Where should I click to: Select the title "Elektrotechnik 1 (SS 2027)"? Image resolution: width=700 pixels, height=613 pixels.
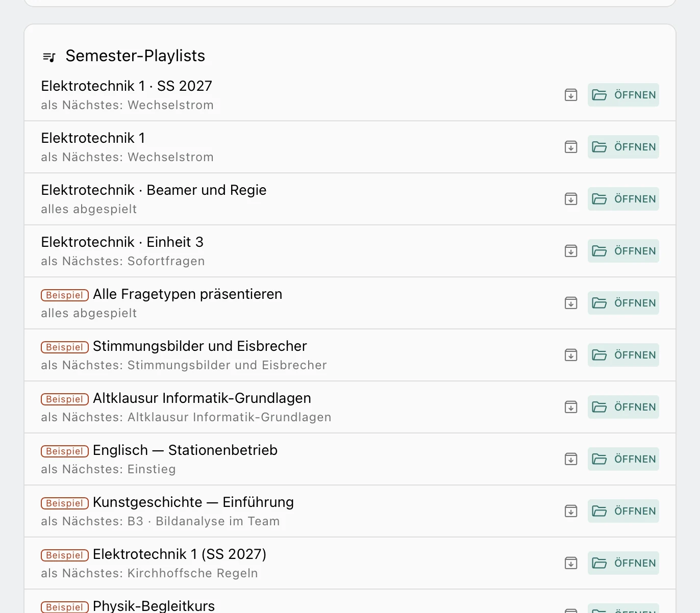coord(180,554)
